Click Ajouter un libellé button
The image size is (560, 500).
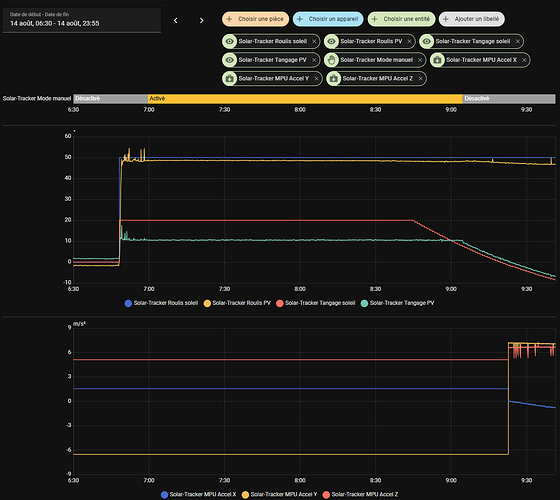click(471, 19)
